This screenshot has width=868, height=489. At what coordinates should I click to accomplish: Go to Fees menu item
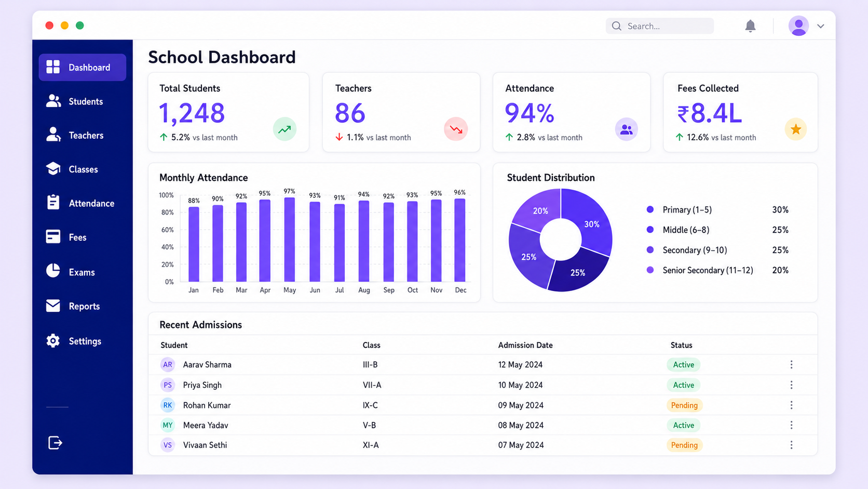82,237
